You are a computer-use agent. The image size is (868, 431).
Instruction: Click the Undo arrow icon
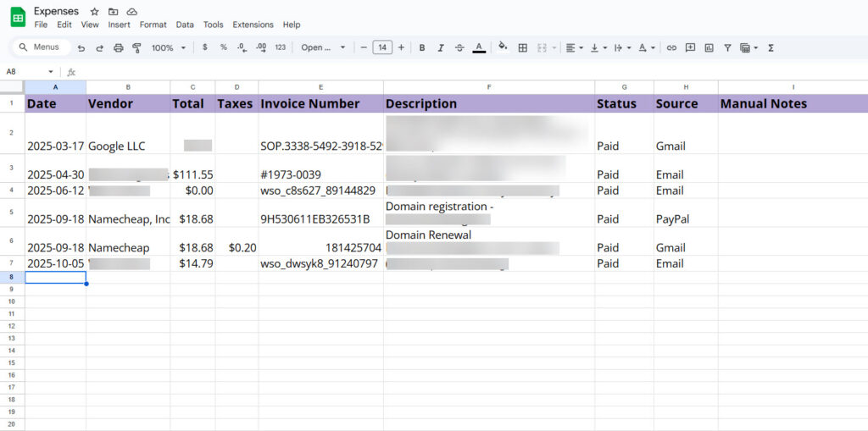click(x=81, y=48)
